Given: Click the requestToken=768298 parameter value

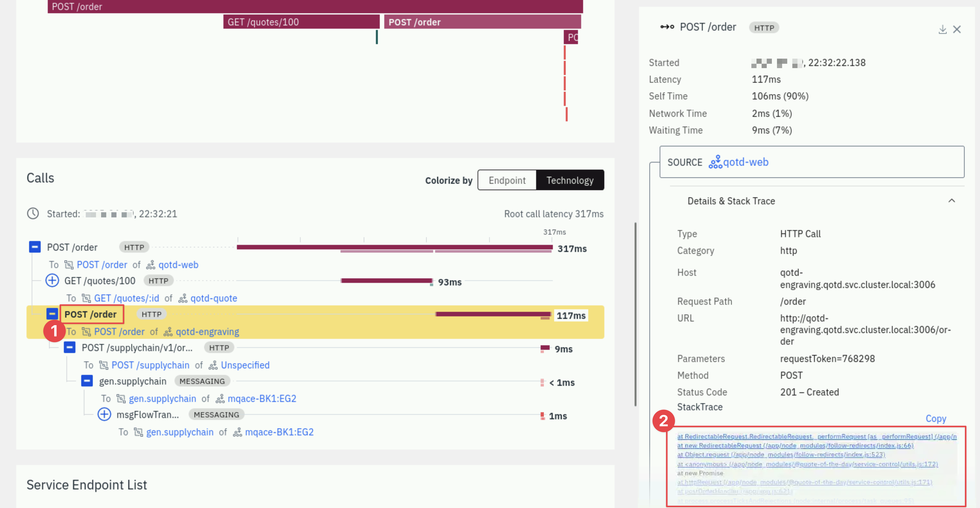Looking at the screenshot, I should [827, 358].
